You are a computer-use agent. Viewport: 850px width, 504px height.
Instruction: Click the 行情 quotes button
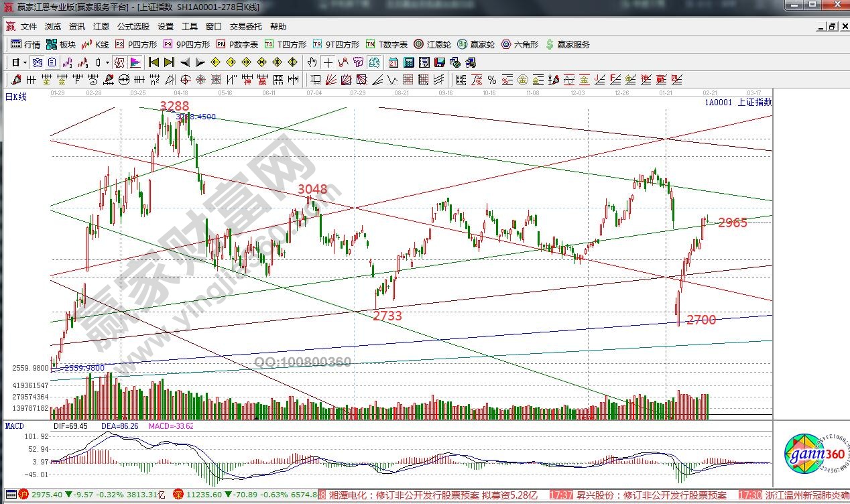(x=25, y=44)
